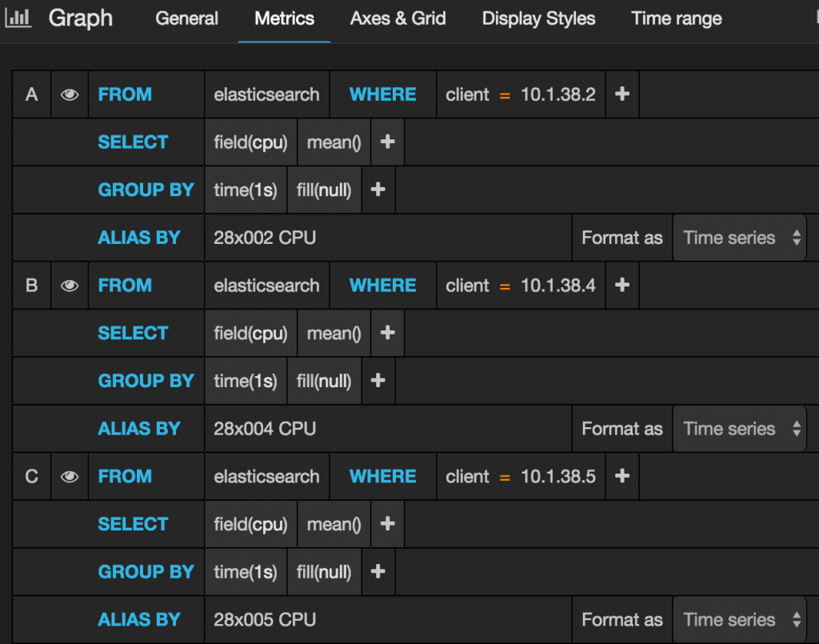Click the Graph panel icon
This screenshot has width=819, height=644.
[x=18, y=18]
